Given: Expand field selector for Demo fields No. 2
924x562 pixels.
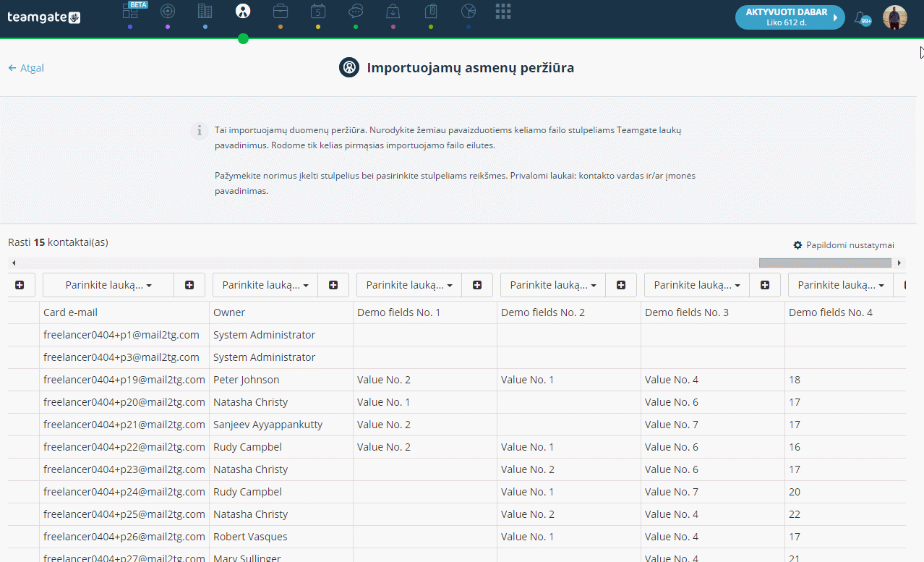Looking at the screenshot, I should 553,285.
